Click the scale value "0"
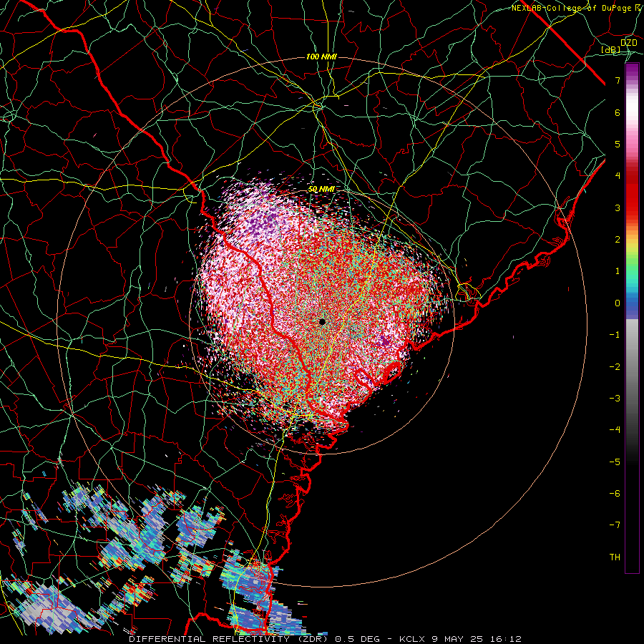This screenshot has height=644, width=644. tap(618, 303)
